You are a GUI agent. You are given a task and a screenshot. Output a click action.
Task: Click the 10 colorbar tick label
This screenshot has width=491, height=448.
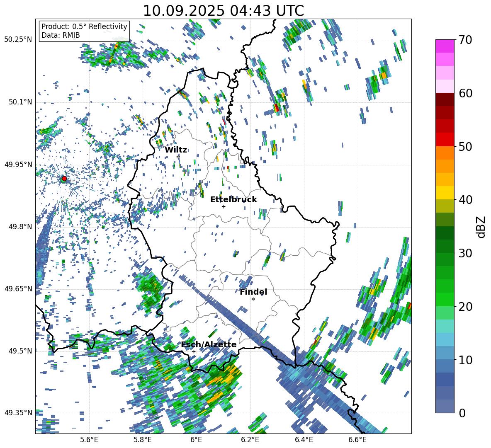click(x=465, y=360)
